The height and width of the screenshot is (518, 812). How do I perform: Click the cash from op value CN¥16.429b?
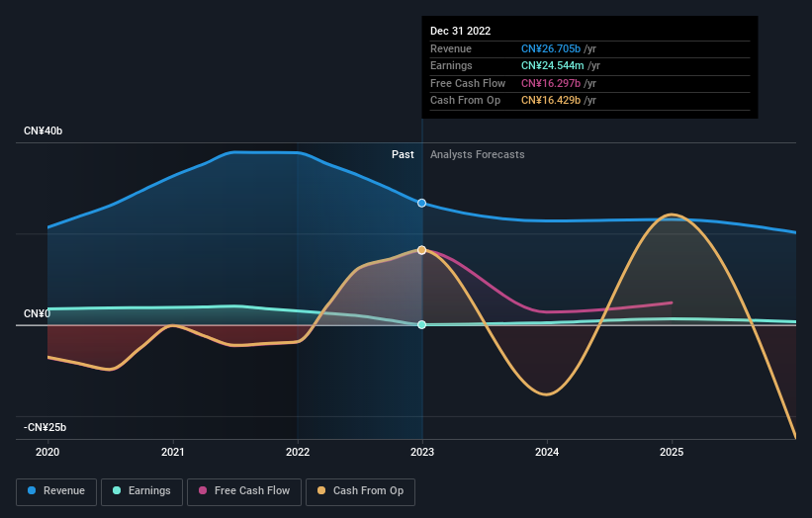(x=551, y=101)
